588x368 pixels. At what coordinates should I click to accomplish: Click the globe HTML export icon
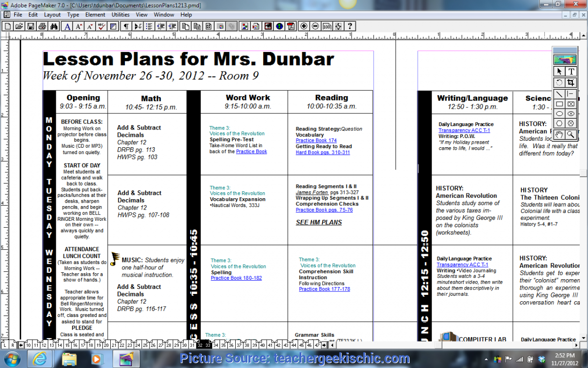(x=279, y=26)
